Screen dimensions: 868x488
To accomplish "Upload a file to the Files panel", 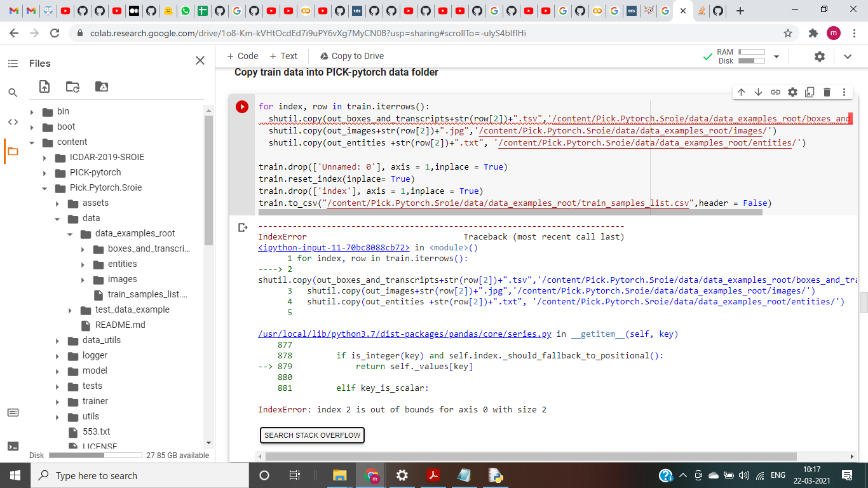I will click(44, 86).
